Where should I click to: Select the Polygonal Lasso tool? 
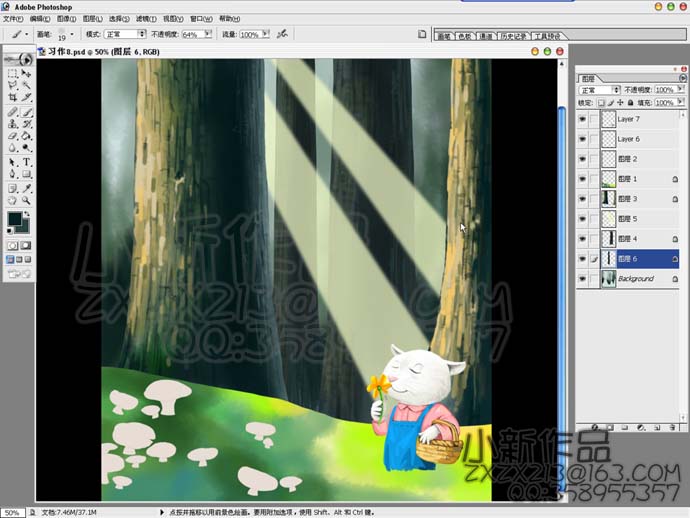pos(12,85)
